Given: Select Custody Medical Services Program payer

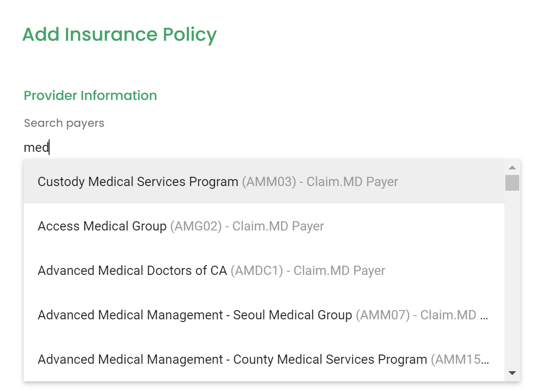Looking at the screenshot, I should (264, 182).
